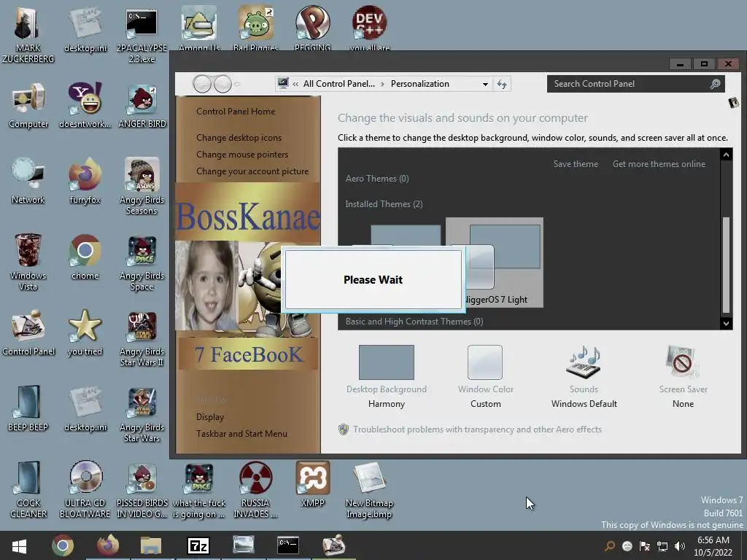Open the MARK ZUCKERBERG desktop icon
747x560 pixels.
[28, 35]
